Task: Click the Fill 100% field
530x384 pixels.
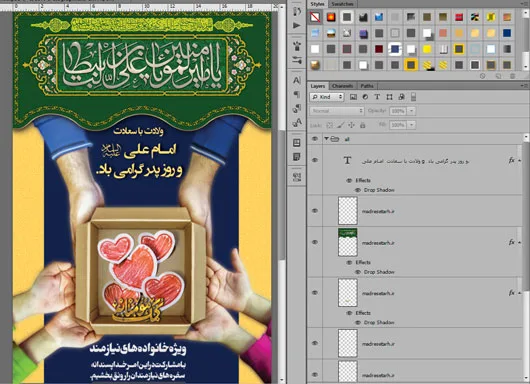Action: pos(398,125)
